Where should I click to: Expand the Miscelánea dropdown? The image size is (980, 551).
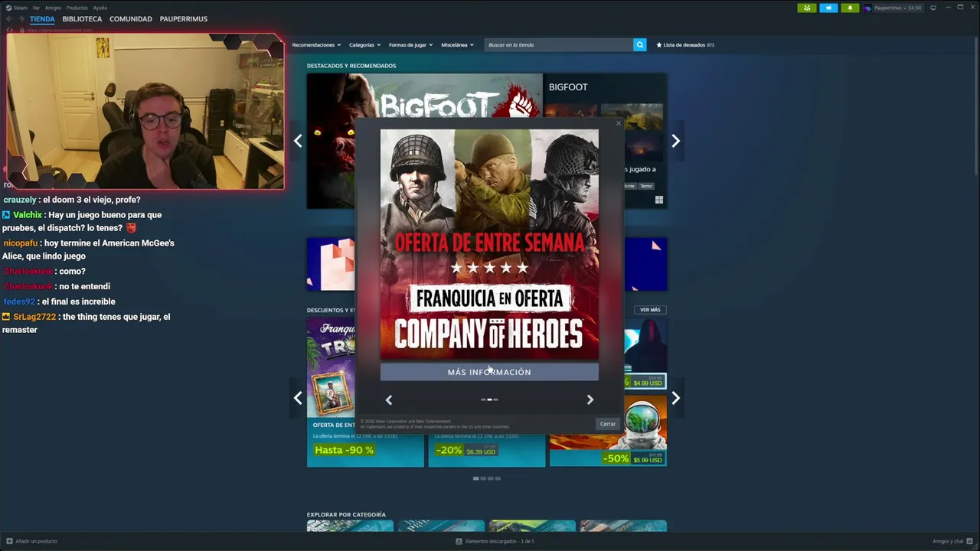point(457,45)
